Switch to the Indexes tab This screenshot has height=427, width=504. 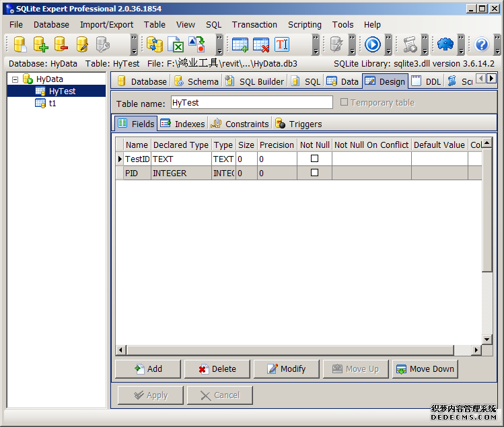[x=182, y=124]
